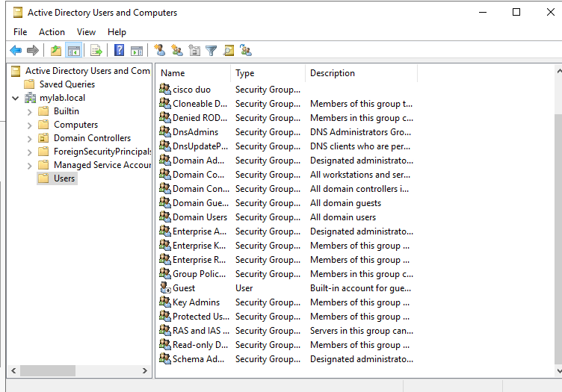562x392 pixels.
Task: Click the Export List toolbar icon
Action: [x=96, y=51]
